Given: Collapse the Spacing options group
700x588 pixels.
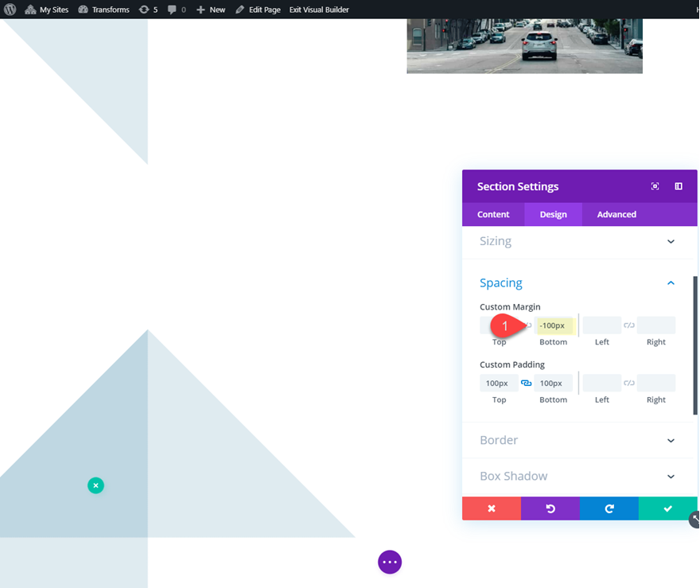Looking at the screenshot, I should pos(671,283).
